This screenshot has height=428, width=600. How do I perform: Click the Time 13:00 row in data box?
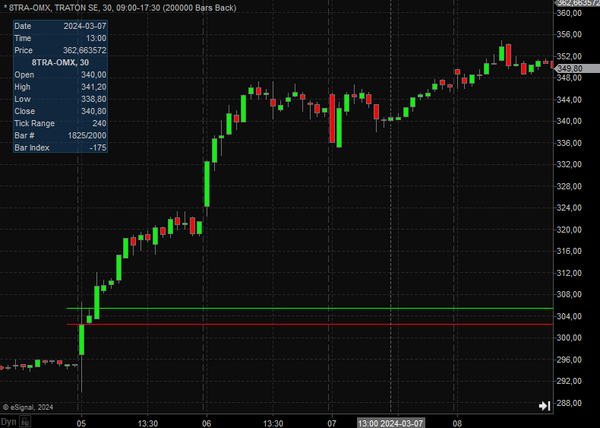[x=60, y=38]
